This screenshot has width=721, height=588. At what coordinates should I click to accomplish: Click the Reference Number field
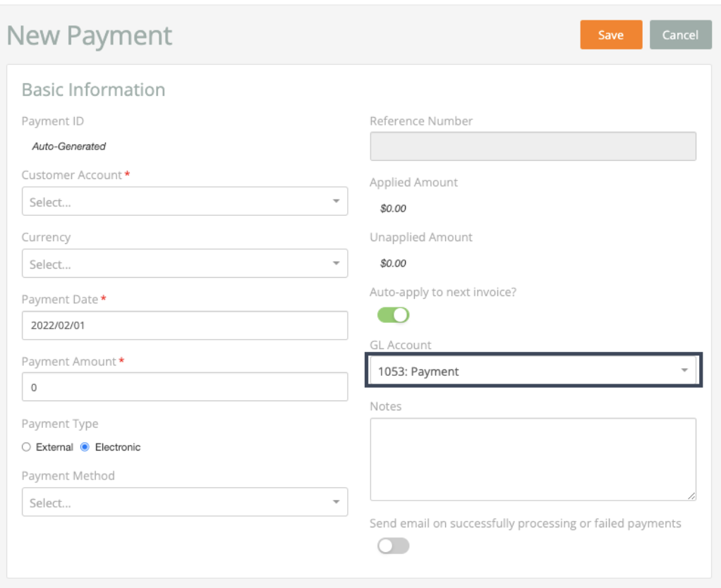pyautogui.click(x=533, y=146)
